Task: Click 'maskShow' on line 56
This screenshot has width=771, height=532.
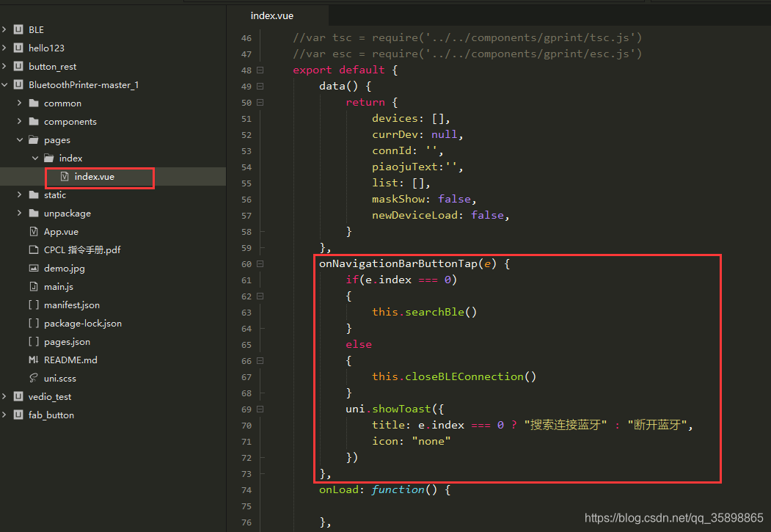Action: (398, 199)
